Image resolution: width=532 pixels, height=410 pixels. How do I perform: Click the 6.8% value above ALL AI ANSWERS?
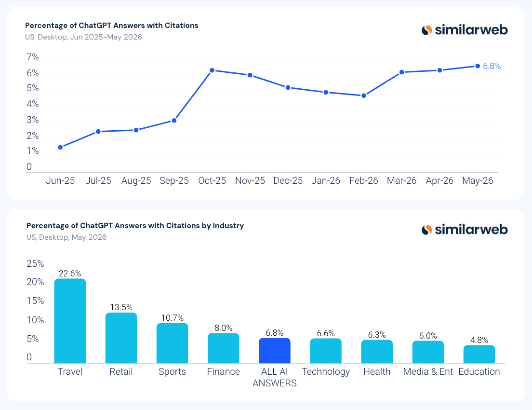tap(275, 333)
